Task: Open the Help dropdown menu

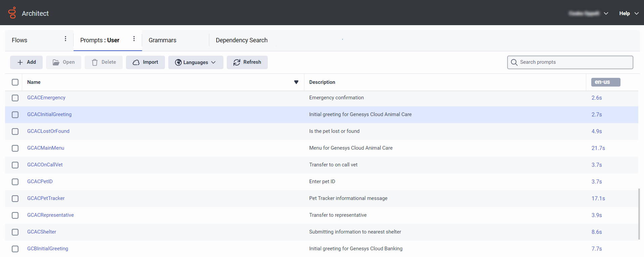Action: click(629, 13)
